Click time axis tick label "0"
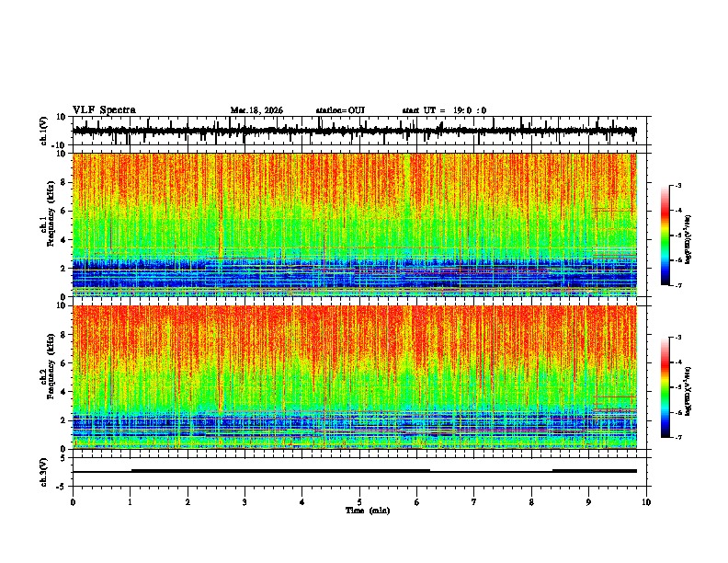Image resolution: width=728 pixels, height=563 pixels. coord(73,502)
